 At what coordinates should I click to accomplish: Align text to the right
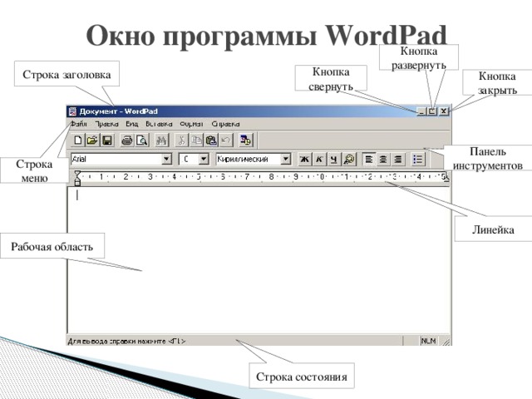pyautogui.click(x=398, y=159)
